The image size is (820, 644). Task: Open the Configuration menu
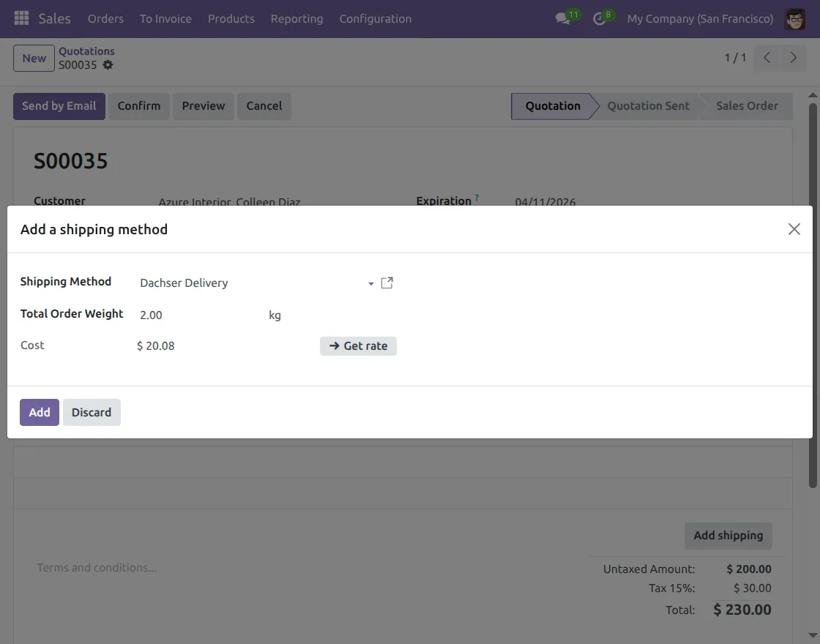point(375,18)
